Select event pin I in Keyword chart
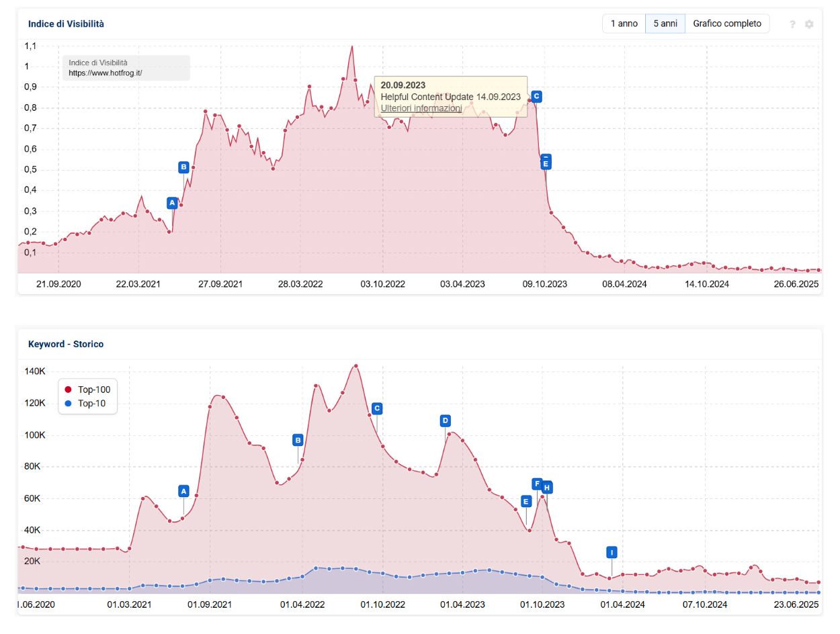Viewport: 840px width, 634px height. click(612, 552)
